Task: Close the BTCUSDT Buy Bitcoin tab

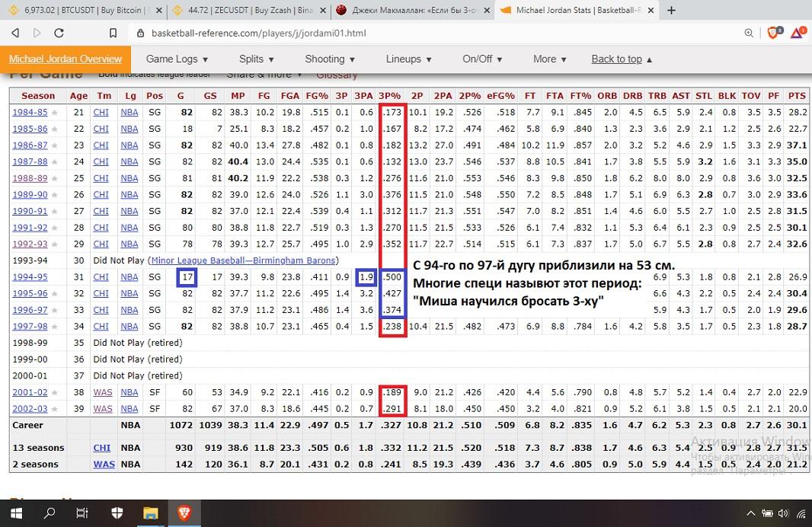Action: coord(159,11)
